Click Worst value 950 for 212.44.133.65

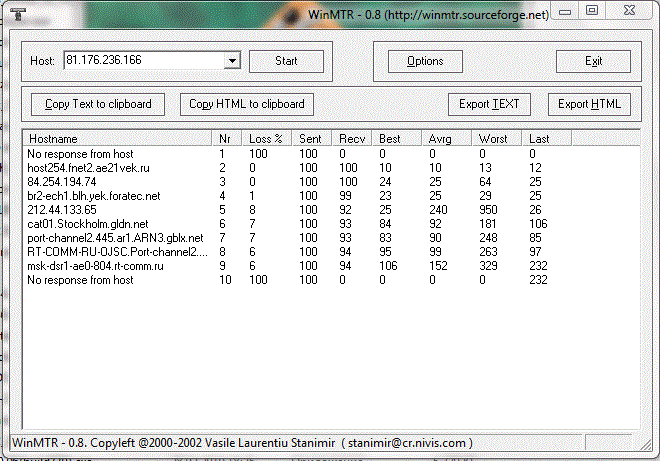(x=488, y=210)
